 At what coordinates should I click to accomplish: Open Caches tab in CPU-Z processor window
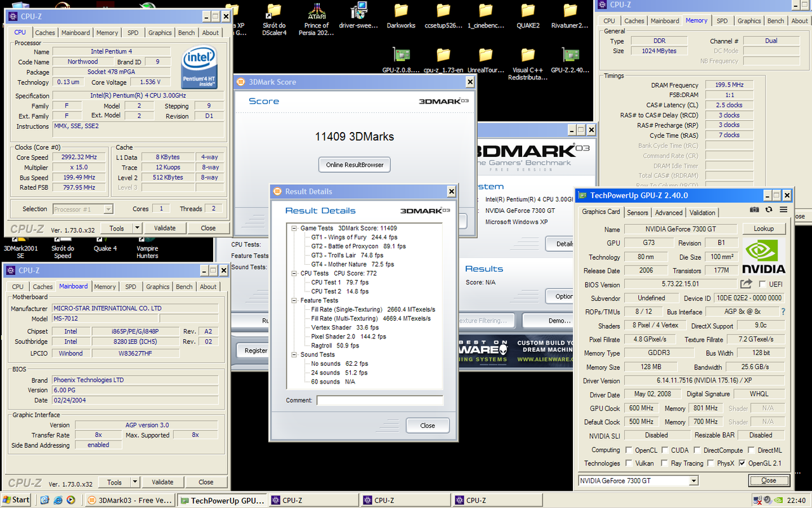pyautogui.click(x=45, y=32)
